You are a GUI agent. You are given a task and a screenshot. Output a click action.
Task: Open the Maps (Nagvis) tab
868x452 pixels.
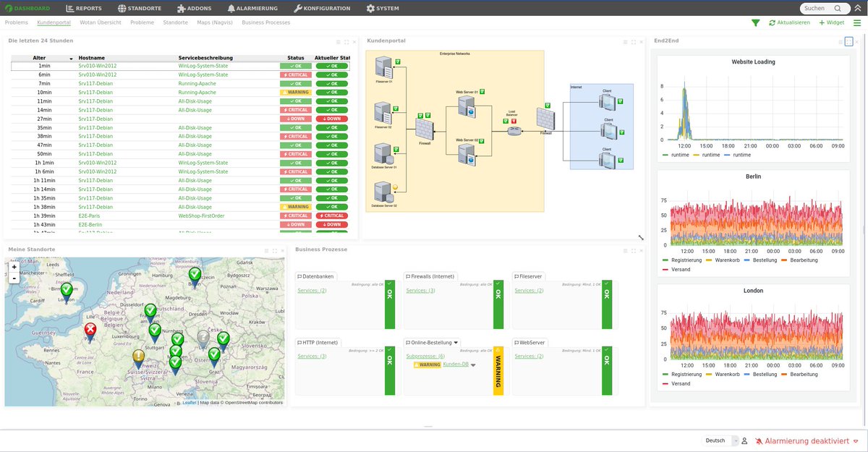pos(215,22)
